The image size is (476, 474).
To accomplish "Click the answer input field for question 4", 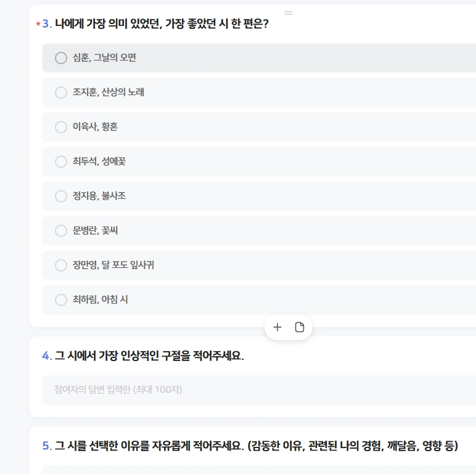I will 259,390.
